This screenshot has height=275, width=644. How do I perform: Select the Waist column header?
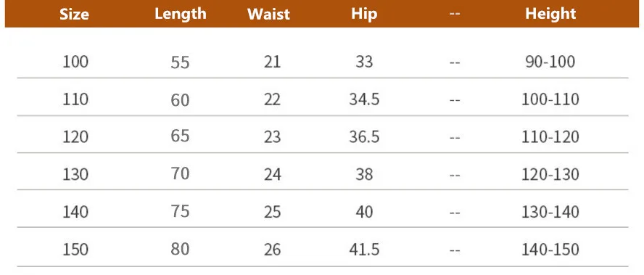pyautogui.click(x=268, y=15)
